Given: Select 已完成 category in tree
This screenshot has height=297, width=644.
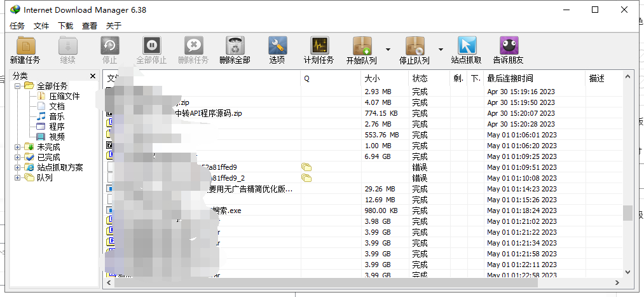Looking at the screenshot, I should pyautogui.click(x=48, y=157).
